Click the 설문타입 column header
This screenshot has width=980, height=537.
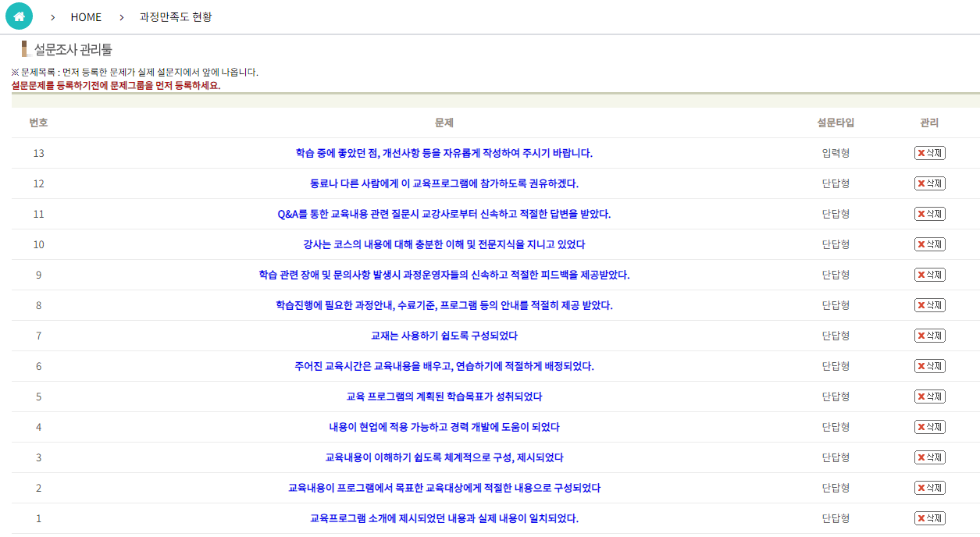pos(836,123)
